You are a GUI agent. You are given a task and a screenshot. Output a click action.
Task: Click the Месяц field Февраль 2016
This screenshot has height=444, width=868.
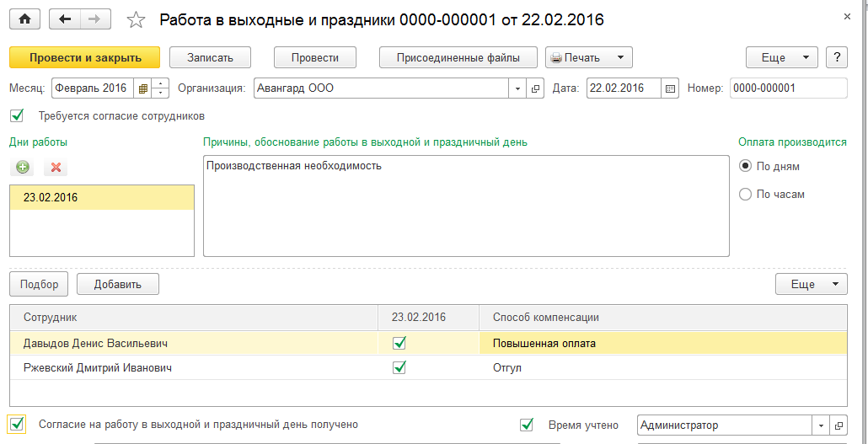tap(94, 88)
